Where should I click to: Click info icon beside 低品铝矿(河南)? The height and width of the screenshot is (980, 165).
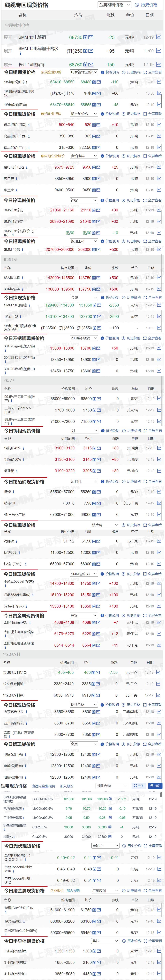pyautogui.click(x=29, y=125)
